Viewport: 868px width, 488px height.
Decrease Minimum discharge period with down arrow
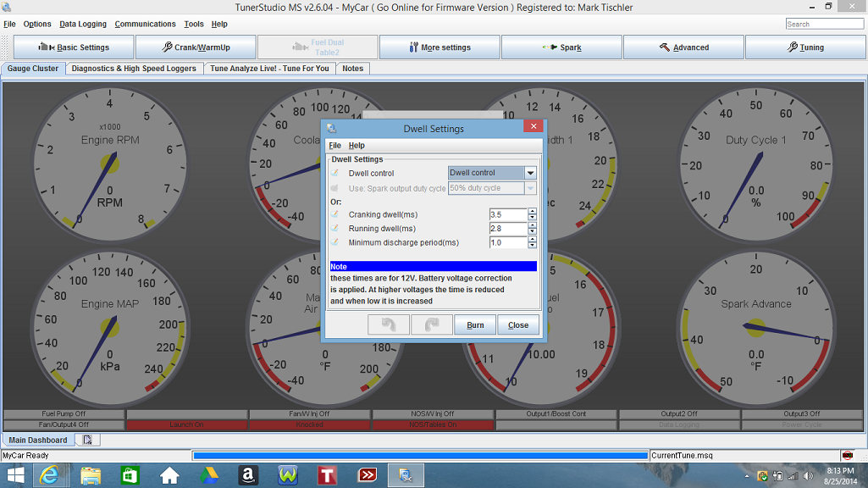coord(532,246)
